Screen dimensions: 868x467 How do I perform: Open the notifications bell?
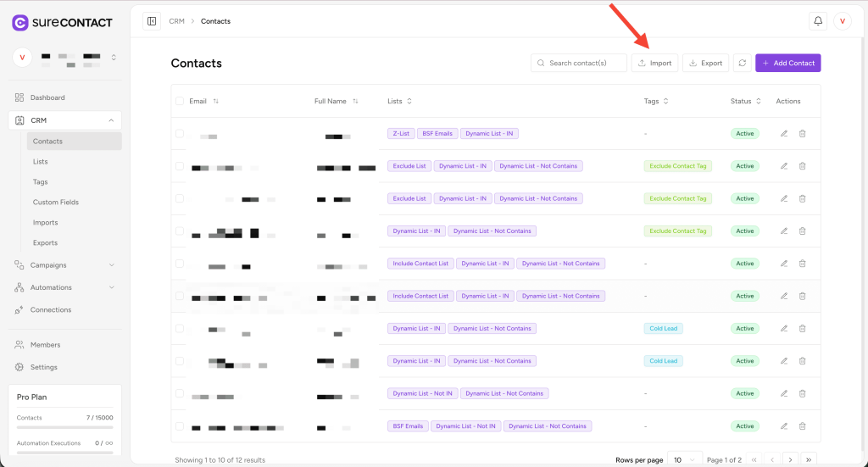pyautogui.click(x=818, y=21)
